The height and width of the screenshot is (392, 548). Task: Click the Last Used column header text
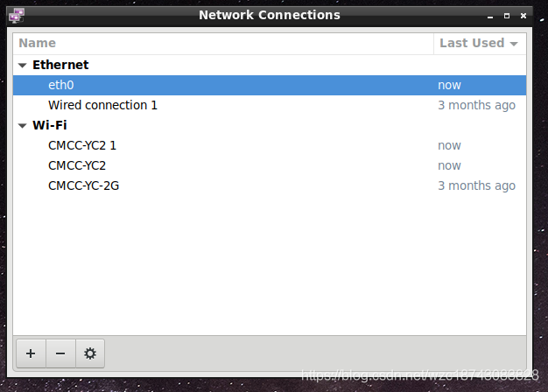[472, 43]
